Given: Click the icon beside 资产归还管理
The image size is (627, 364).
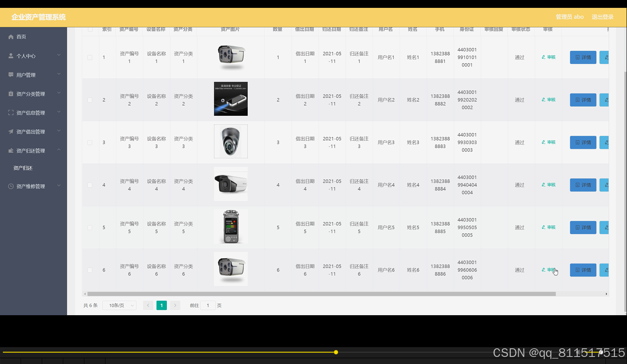Looking at the screenshot, I should coord(11,151).
